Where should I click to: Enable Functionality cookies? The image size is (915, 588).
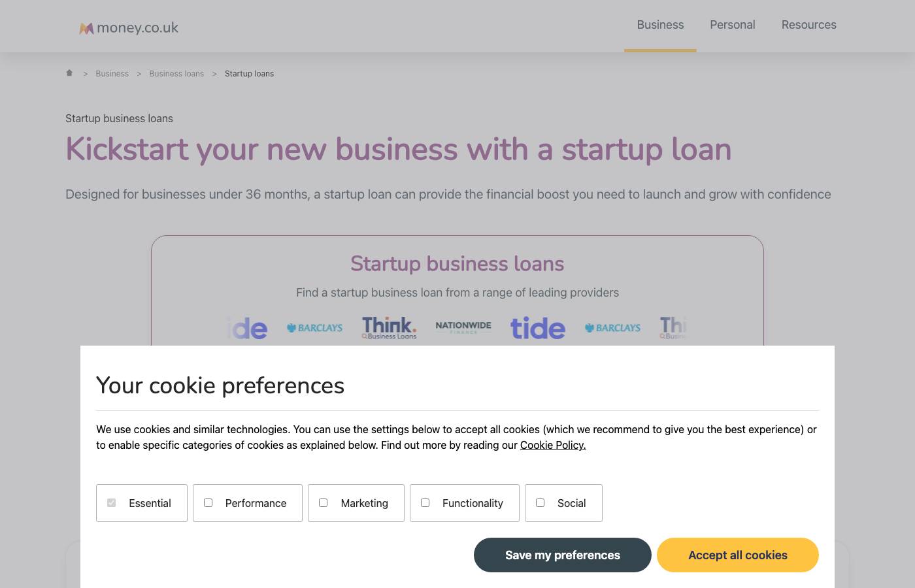[x=425, y=502]
